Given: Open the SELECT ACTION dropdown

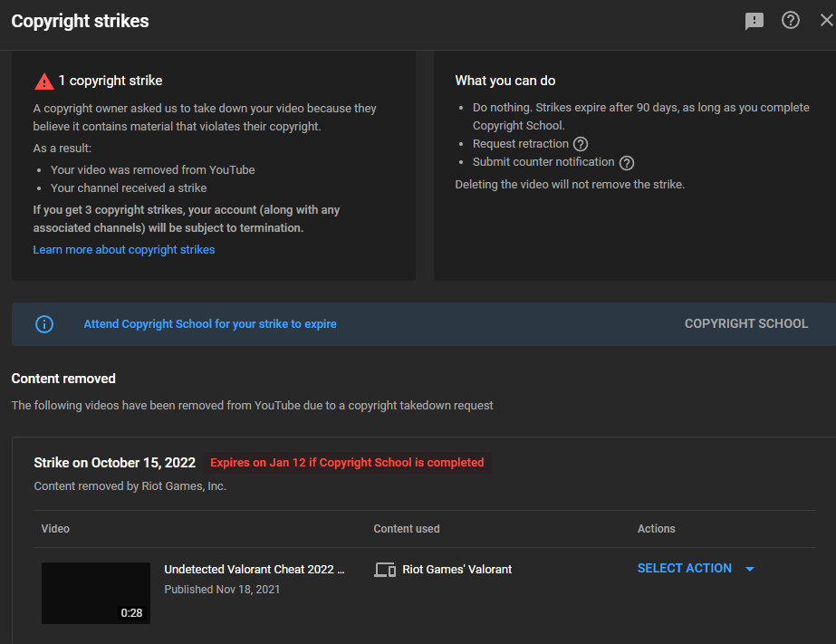Looking at the screenshot, I should tap(685, 568).
